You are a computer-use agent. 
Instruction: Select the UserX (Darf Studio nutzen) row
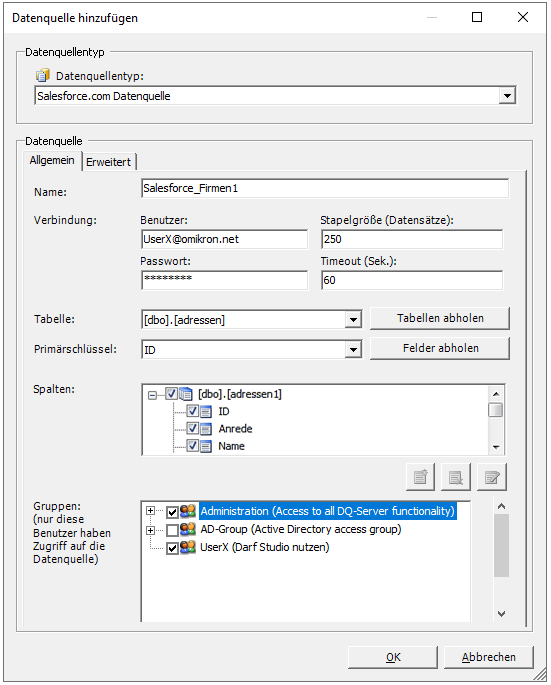(x=264, y=547)
